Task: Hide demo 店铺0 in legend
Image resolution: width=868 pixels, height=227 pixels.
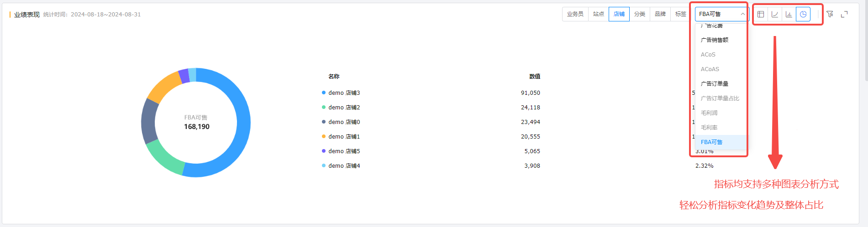Action: pyautogui.click(x=344, y=122)
